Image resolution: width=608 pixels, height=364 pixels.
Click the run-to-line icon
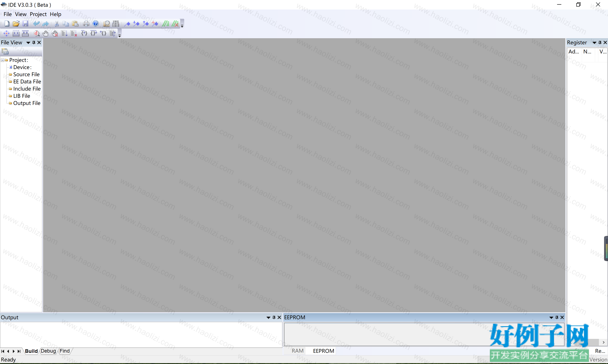[x=64, y=33]
